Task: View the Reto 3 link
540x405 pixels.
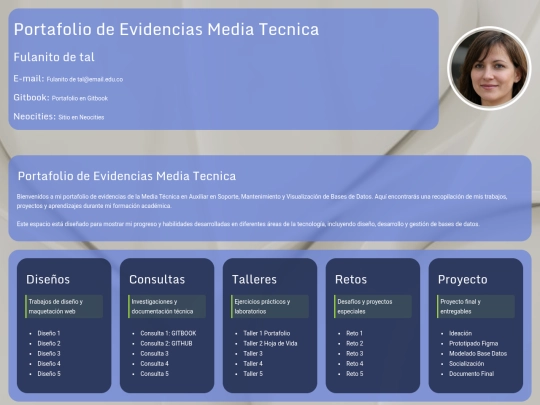Action: (x=355, y=353)
